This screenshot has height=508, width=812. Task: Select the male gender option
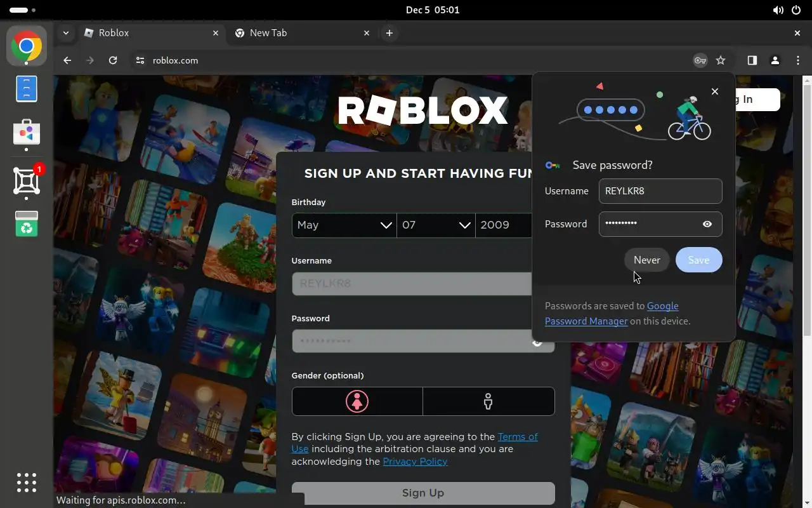[x=488, y=401]
